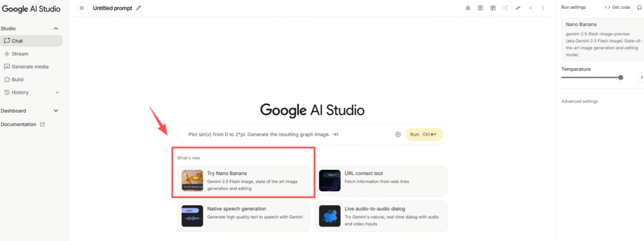Viewport: 644px width, 241px height.
Task: Click the Nano Banana card banana thumbnail
Action: pos(192,181)
